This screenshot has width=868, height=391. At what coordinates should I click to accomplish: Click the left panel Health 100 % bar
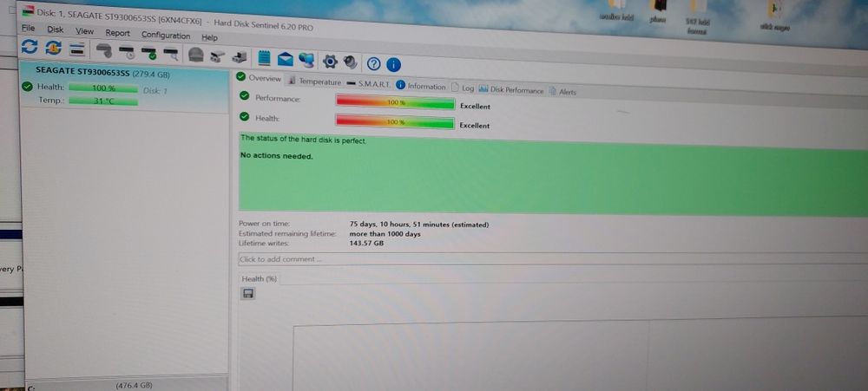click(103, 88)
